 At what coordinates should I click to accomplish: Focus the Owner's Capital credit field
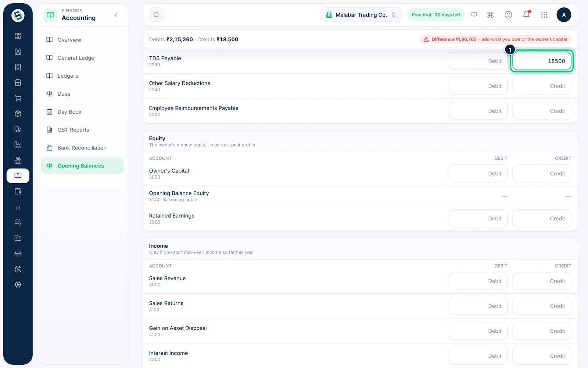542,174
